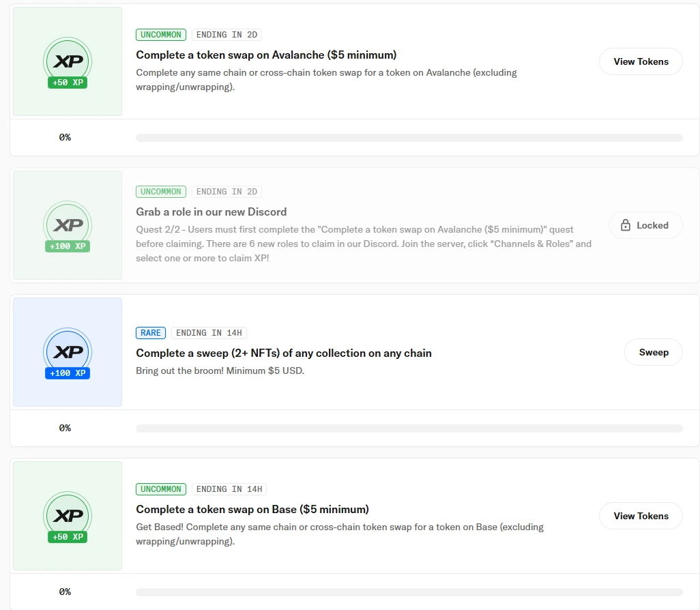Click the XP coin icon on the Discord role quest
This screenshot has height=610, width=700.
click(68, 224)
